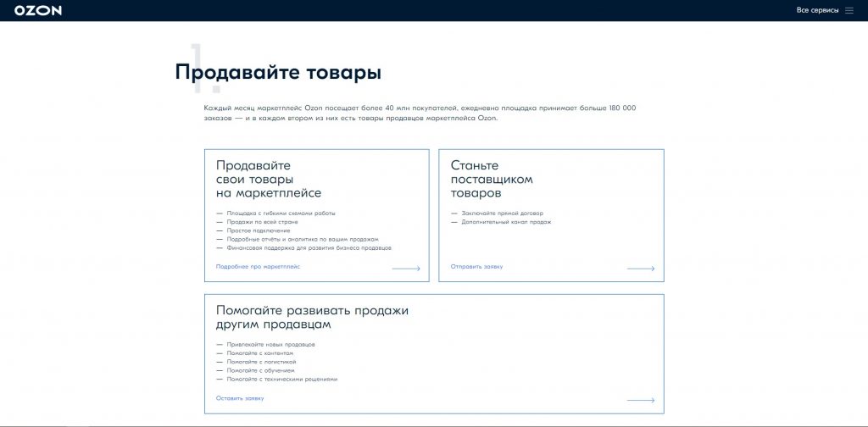Click the arrow in the marketplace card
The image size is (868, 427).
(x=406, y=269)
